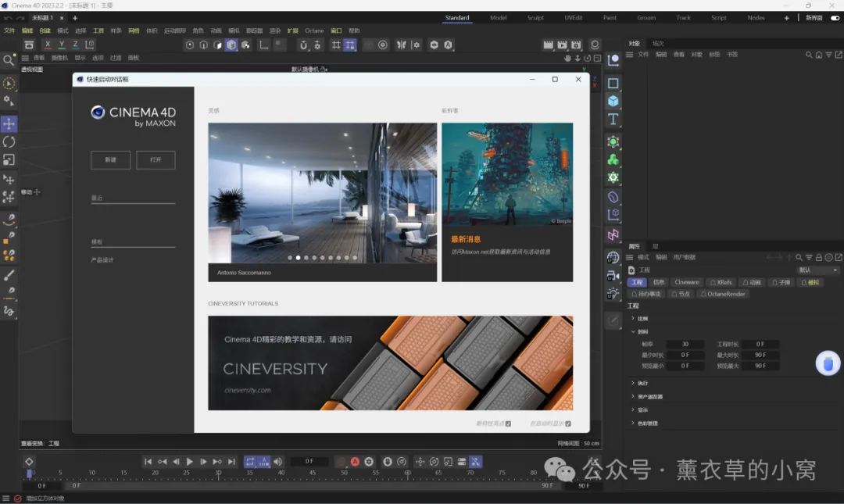Select the Cineware attribute tab
Viewport: 844px width, 504px height.
click(x=687, y=282)
